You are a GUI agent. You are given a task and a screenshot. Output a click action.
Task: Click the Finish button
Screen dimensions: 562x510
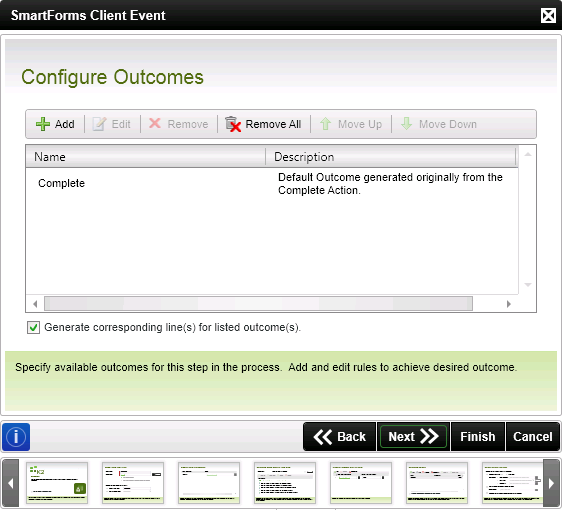478,437
